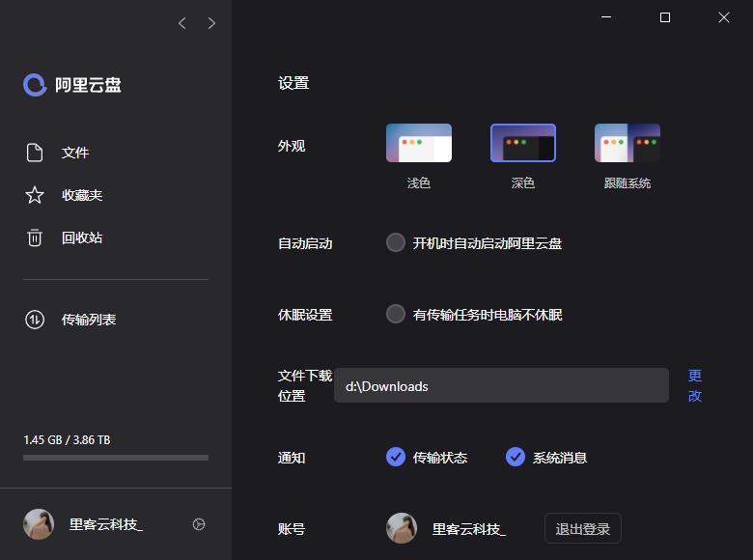
Task: Go forward with the right arrow
Action: click(x=211, y=23)
